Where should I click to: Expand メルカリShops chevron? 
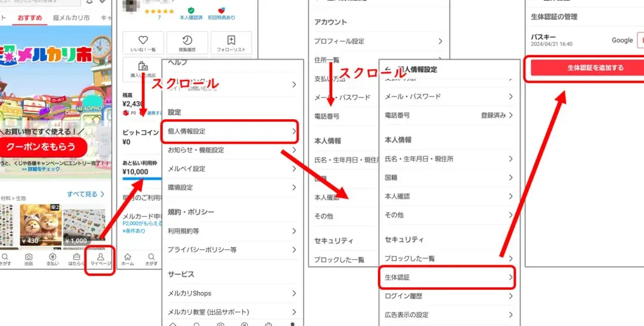[294, 293]
